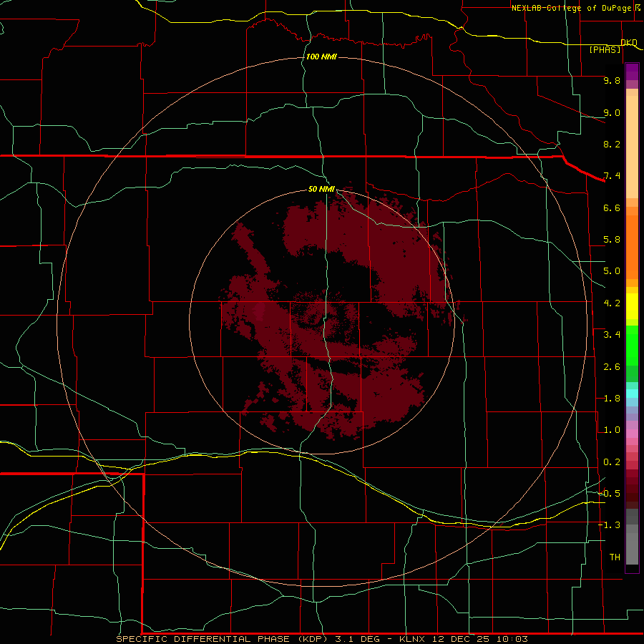The image size is (644, 644).
Task: Click the 9.0 legend value
Action: (x=612, y=112)
